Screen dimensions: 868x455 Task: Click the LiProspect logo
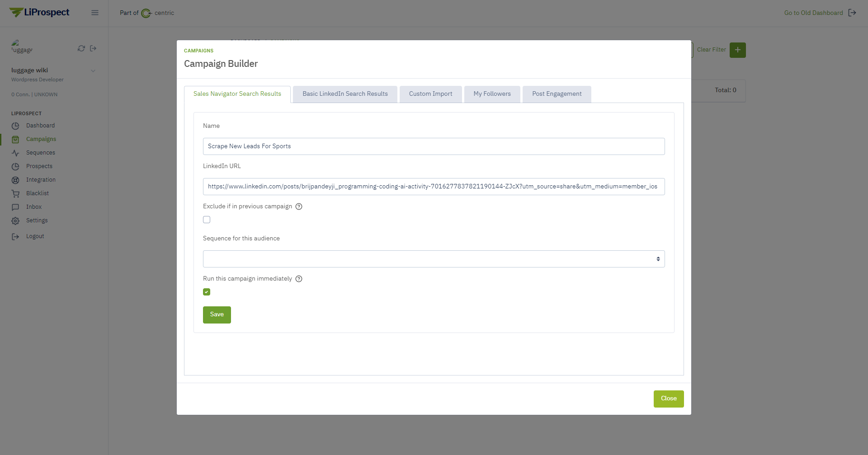click(39, 13)
